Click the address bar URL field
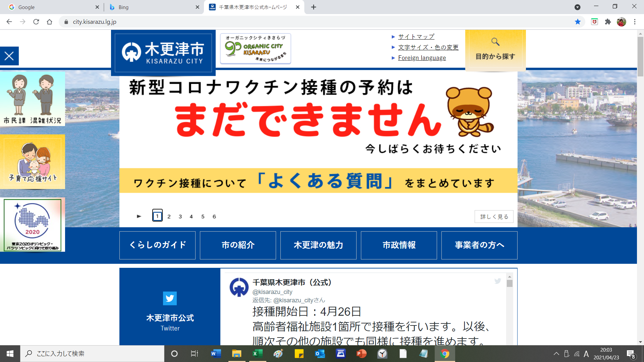 pos(319,22)
